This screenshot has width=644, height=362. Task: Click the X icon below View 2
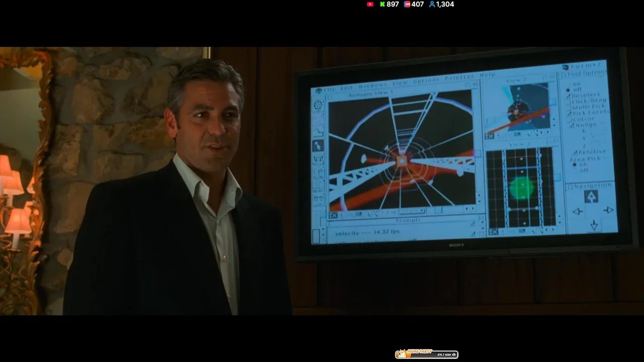490,136
